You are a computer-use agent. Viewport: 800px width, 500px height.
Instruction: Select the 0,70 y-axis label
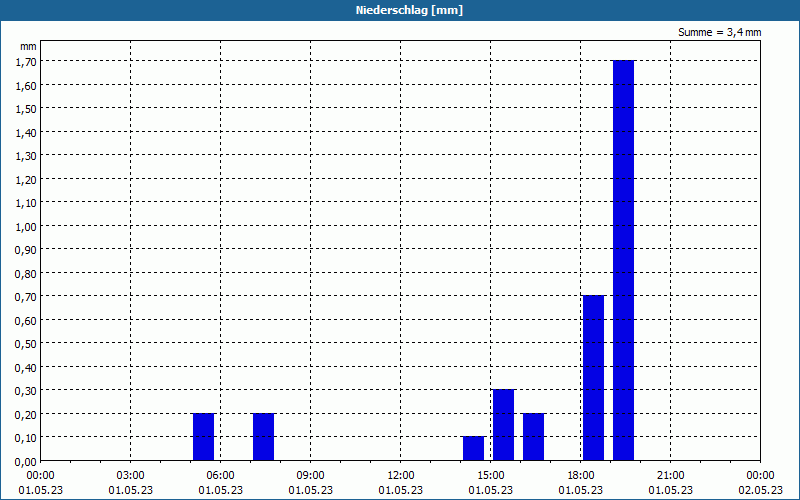[26, 297]
